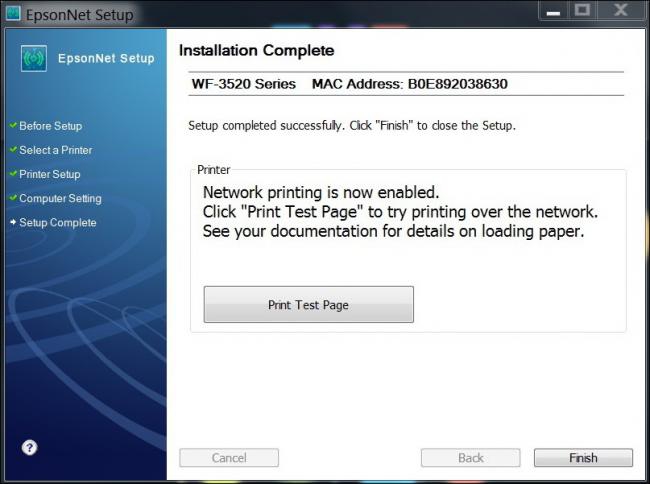
Task: Click the greyed-out Cancel button
Action: pyautogui.click(x=229, y=457)
